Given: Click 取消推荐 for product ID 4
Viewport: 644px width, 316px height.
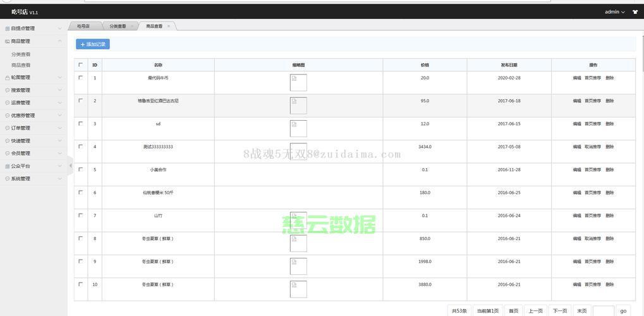Looking at the screenshot, I should point(592,147).
